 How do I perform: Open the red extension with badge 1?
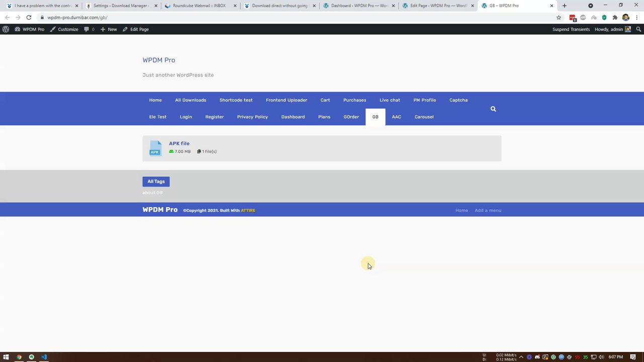[573, 18]
